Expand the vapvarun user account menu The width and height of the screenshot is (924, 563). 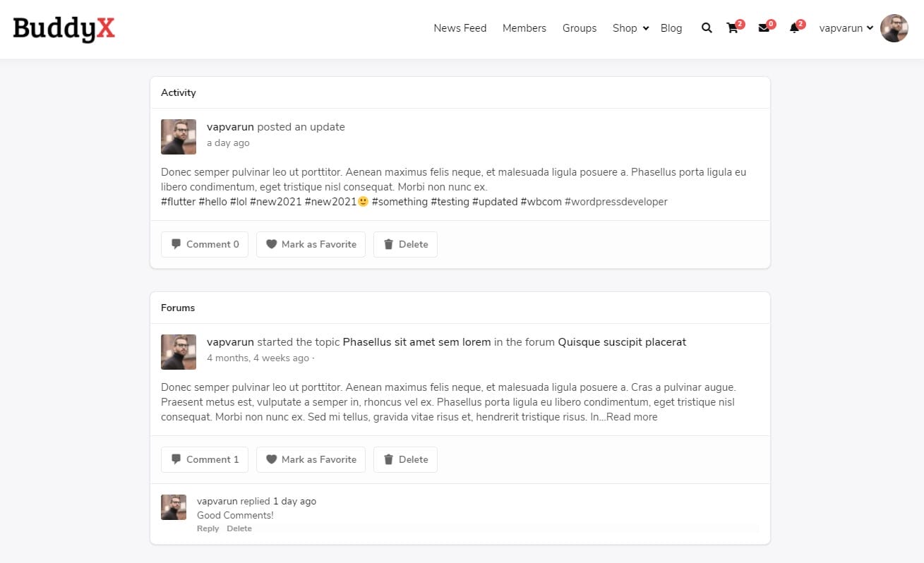pos(846,28)
